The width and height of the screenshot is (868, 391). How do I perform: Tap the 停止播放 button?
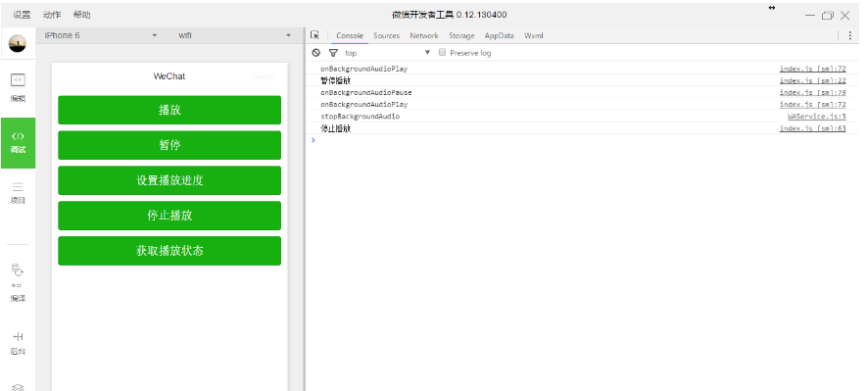pos(169,216)
